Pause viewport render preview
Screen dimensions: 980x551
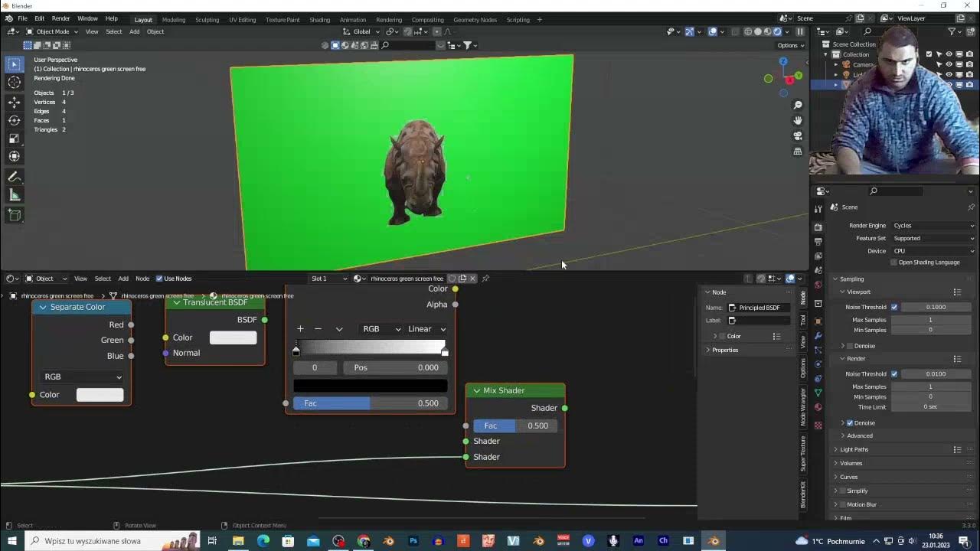(800, 31)
